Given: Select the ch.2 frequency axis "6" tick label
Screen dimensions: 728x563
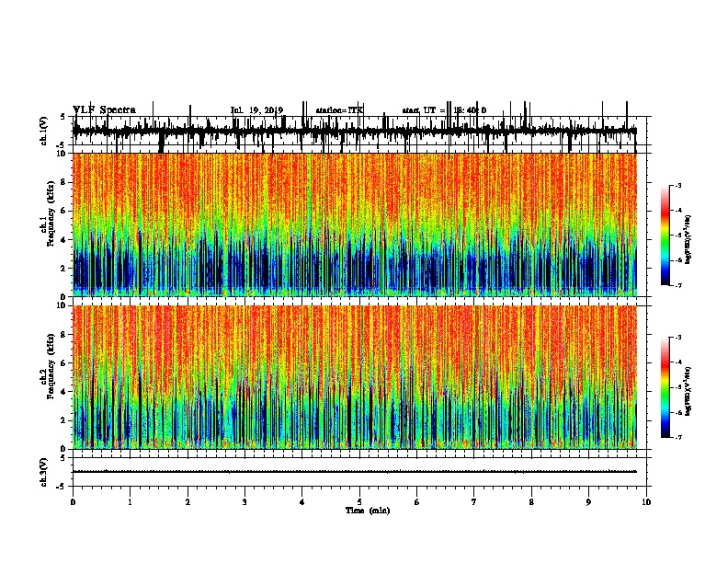Looking at the screenshot, I should (x=63, y=363).
